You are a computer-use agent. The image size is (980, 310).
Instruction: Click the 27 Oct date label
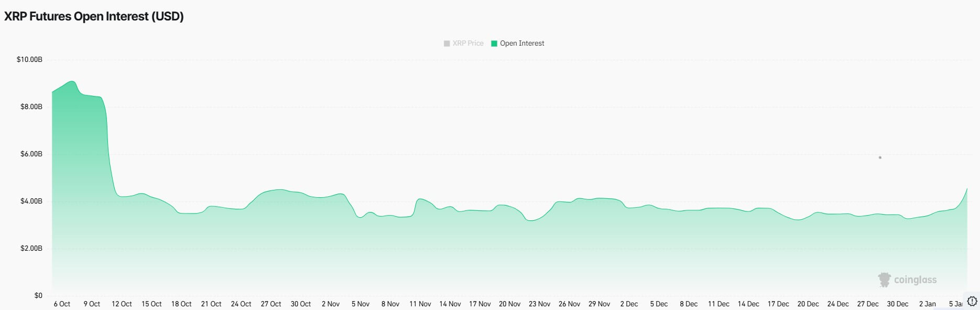pyautogui.click(x=271, y=304)
